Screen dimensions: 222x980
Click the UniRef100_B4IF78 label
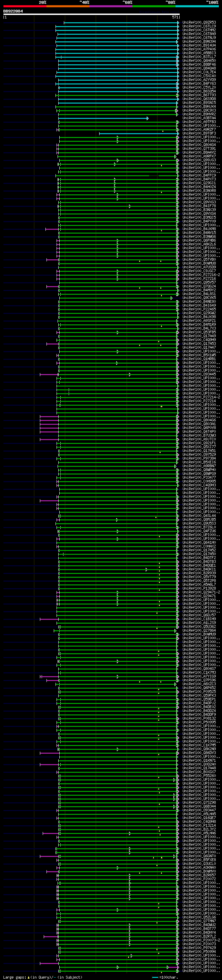199,206
